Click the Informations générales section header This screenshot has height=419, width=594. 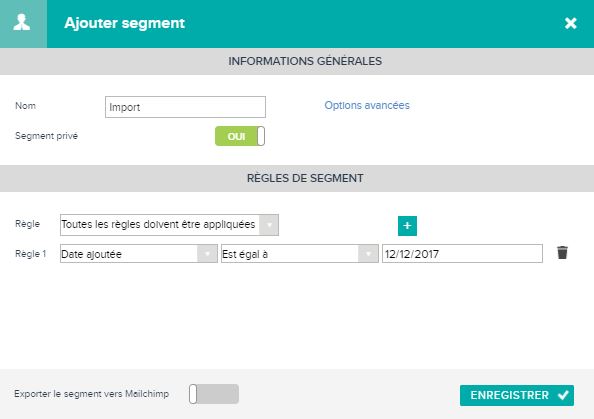coord(305,61)
